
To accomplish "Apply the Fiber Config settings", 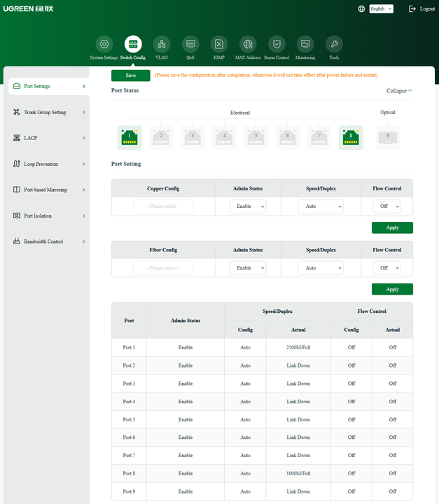I will point(392,289).
